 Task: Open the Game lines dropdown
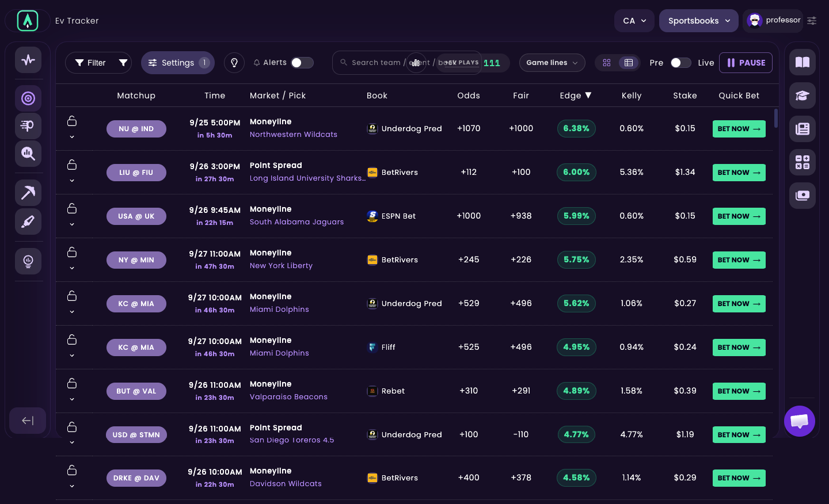pos(552,63)
